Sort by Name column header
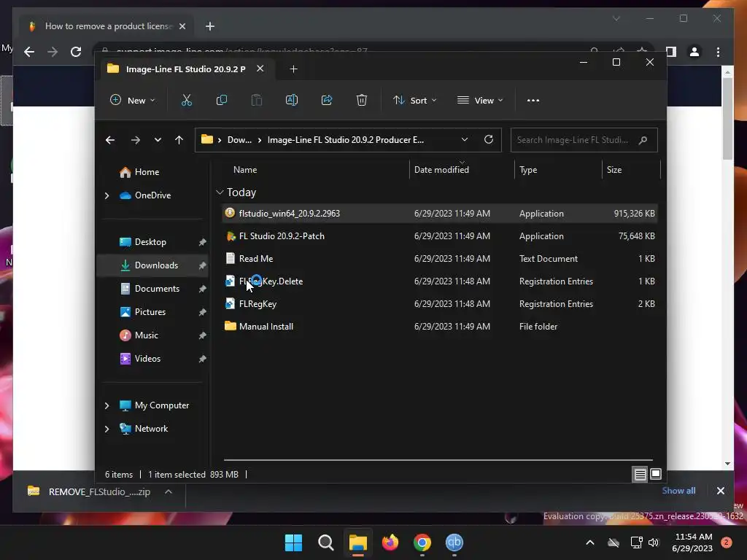 pyautogui.click(x=245, y=169)
